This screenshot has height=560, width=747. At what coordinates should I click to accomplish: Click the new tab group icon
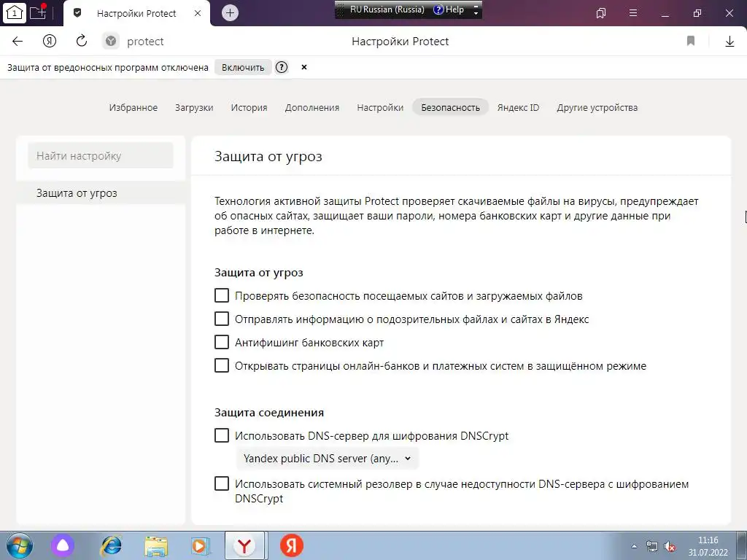tap(38, 12)
